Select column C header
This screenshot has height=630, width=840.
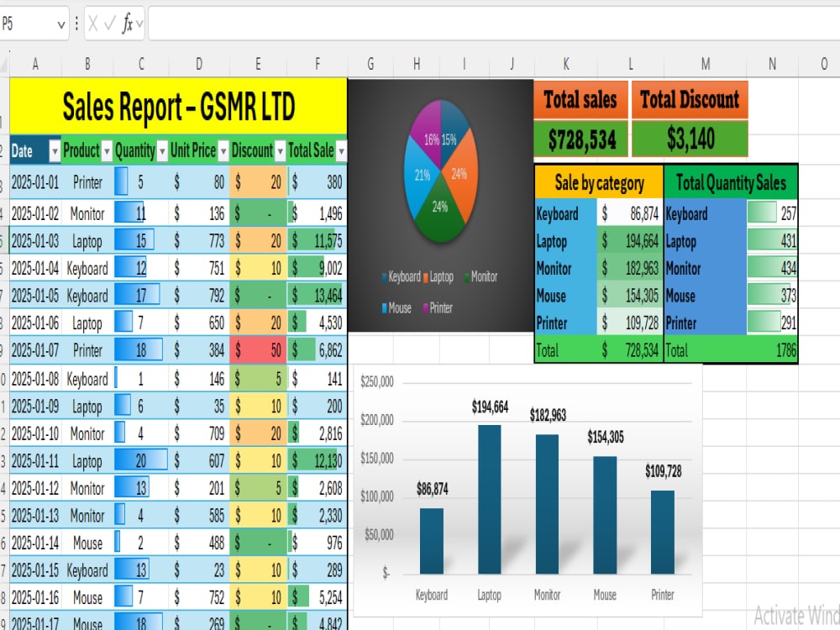[x=141, y=65]
